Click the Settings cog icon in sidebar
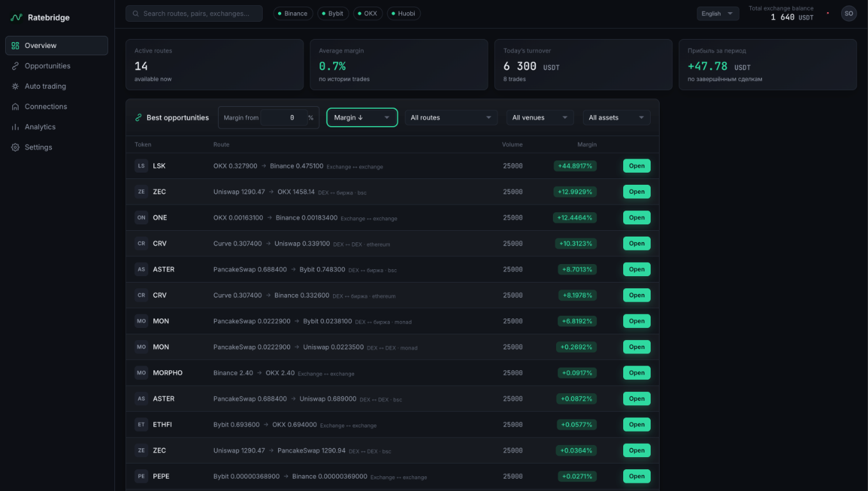The width and height of the screenshot is (868, 491). tap(15, 147)
